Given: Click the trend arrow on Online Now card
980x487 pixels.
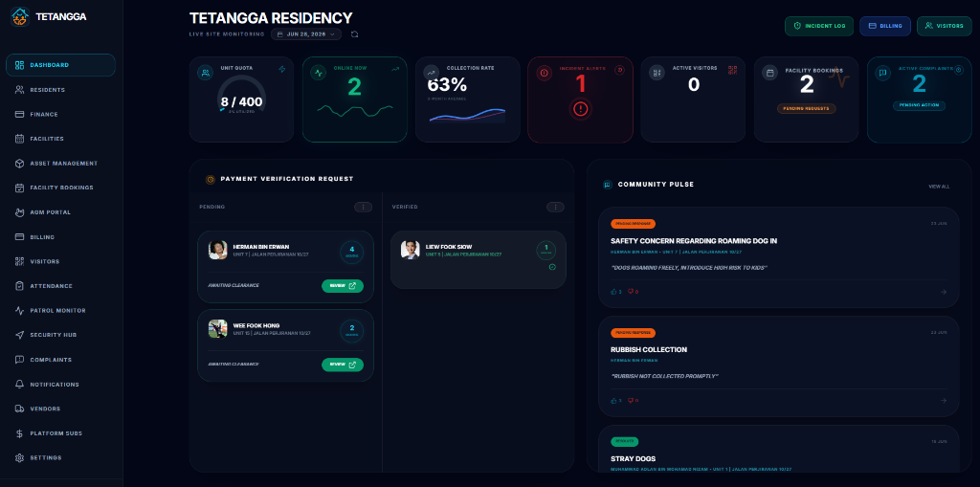Looking at the screenshot, I should click(395, 70).
